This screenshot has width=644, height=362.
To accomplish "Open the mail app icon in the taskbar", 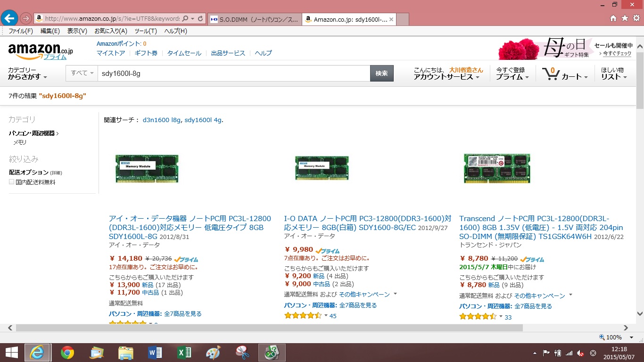I will [x=97, y=353].
